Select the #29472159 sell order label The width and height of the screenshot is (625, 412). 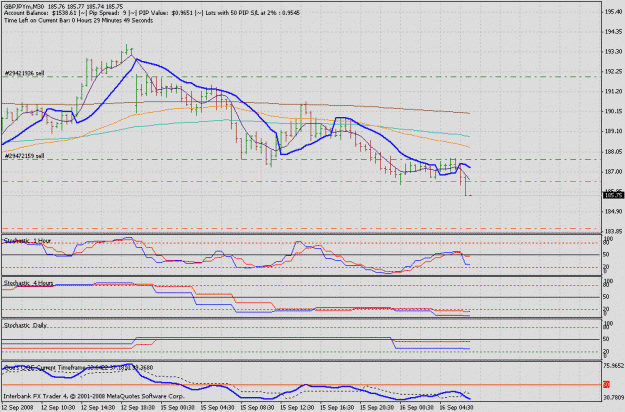24,156
